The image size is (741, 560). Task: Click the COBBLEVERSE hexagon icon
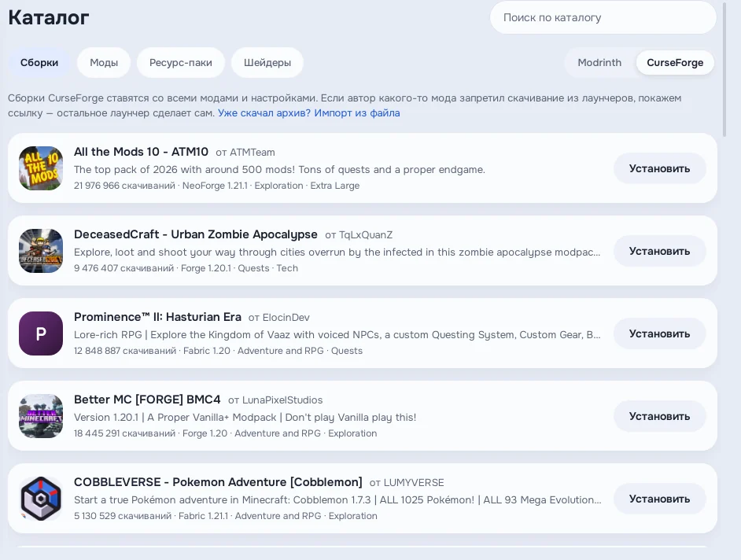pyautogui.click(x=41, y=499)
